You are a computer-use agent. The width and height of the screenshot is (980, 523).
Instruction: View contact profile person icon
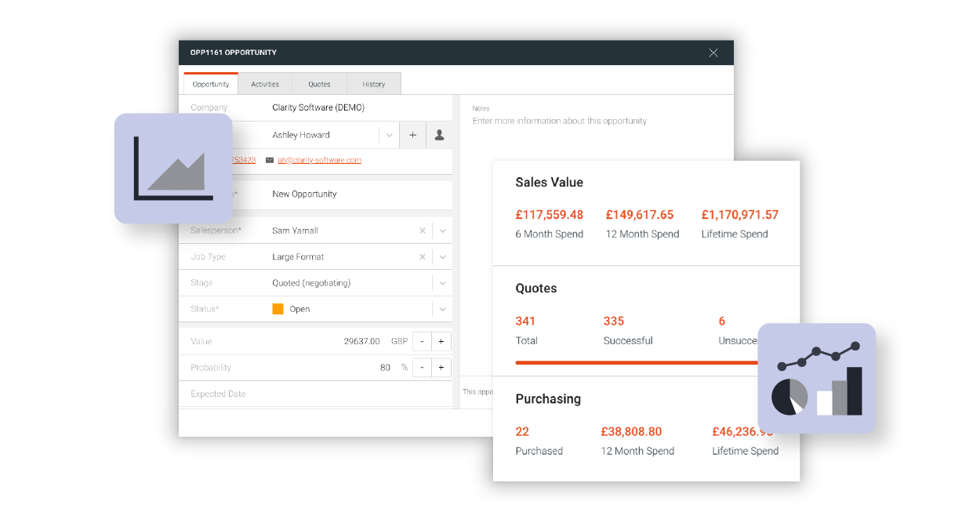coord(439,135)
